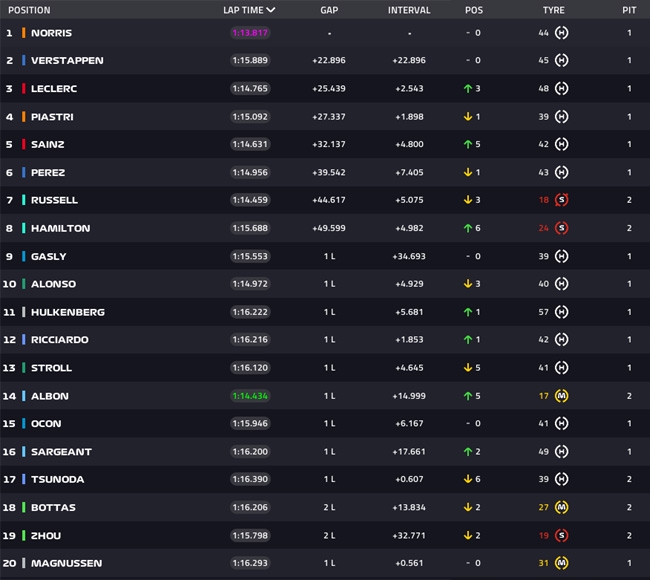Click Leclerc's gap +25.439
This screenshot has height=580, width=650.
329,88
